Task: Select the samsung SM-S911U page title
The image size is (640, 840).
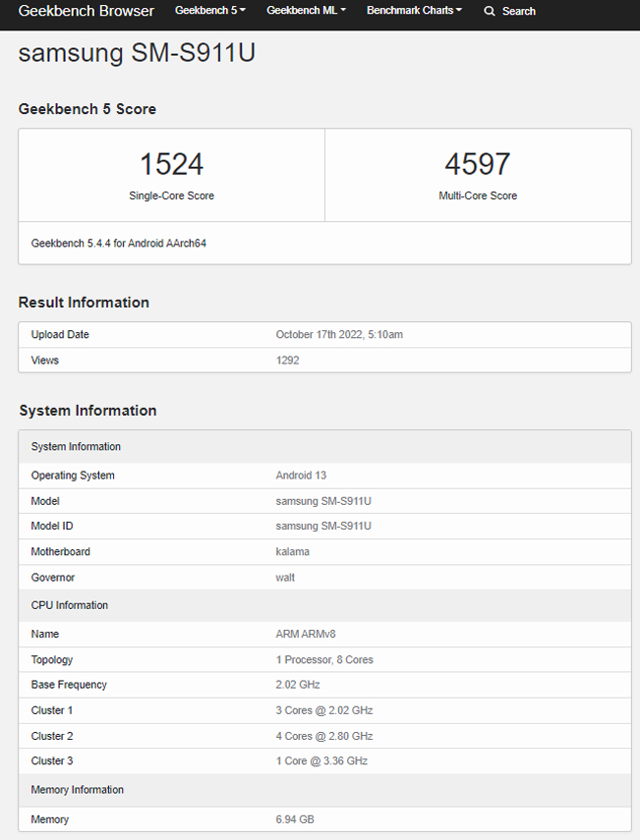Action: coord(137,53)
